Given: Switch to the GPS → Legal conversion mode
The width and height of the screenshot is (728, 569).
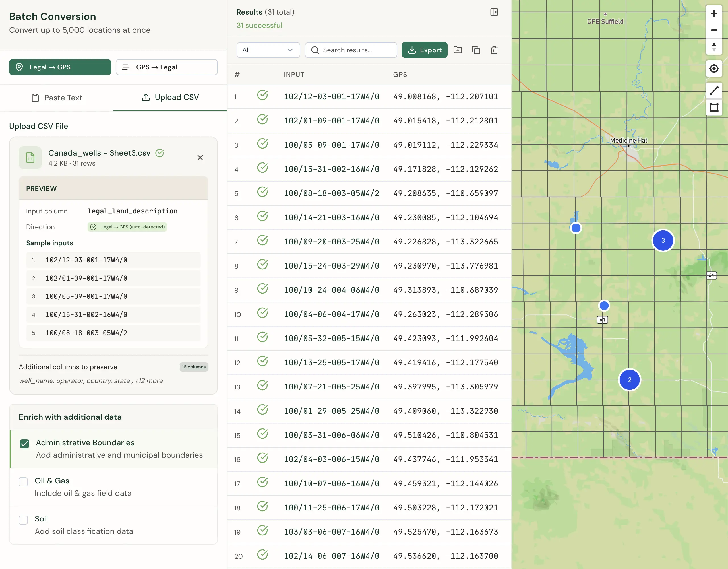Looking at the screenshot, I should click(x=166, y=67).
